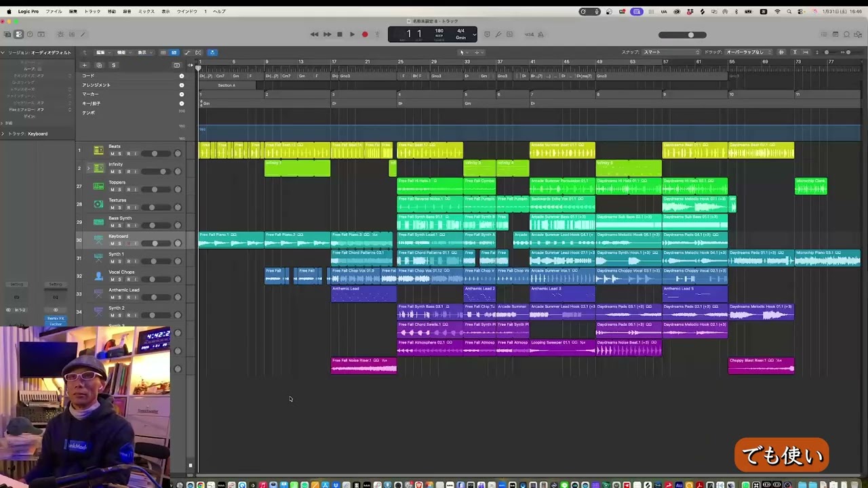868x488 pixels.
Task: Click the waveform zoom button
Action: [781, 52]
